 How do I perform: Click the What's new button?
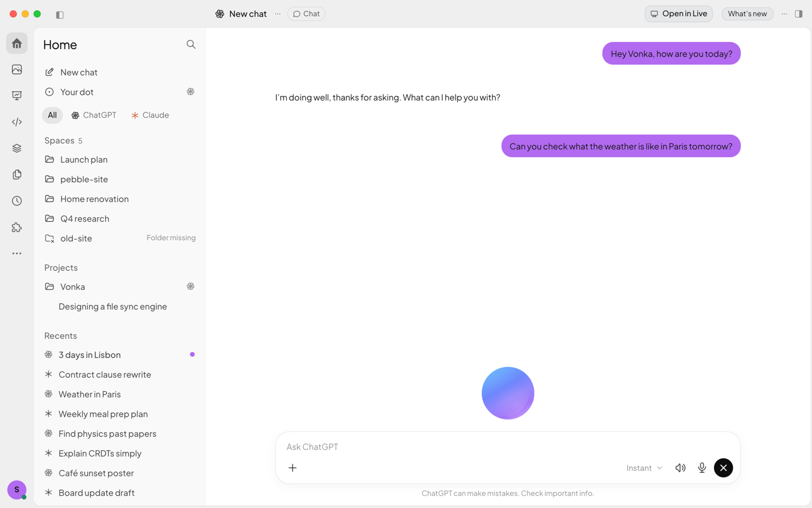(748, 14)
